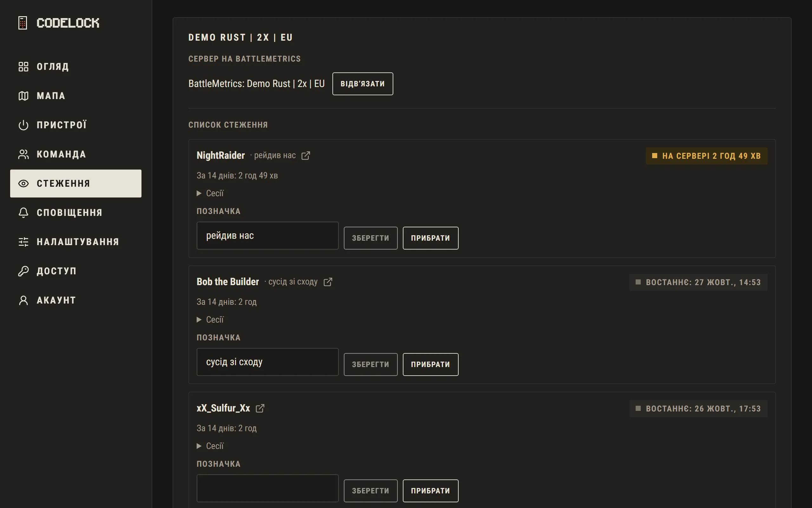The height and width of the screenshot is (508, 812).
Task: Open the Огляд section
Action: pyautogui.click(x=76, y=67)
